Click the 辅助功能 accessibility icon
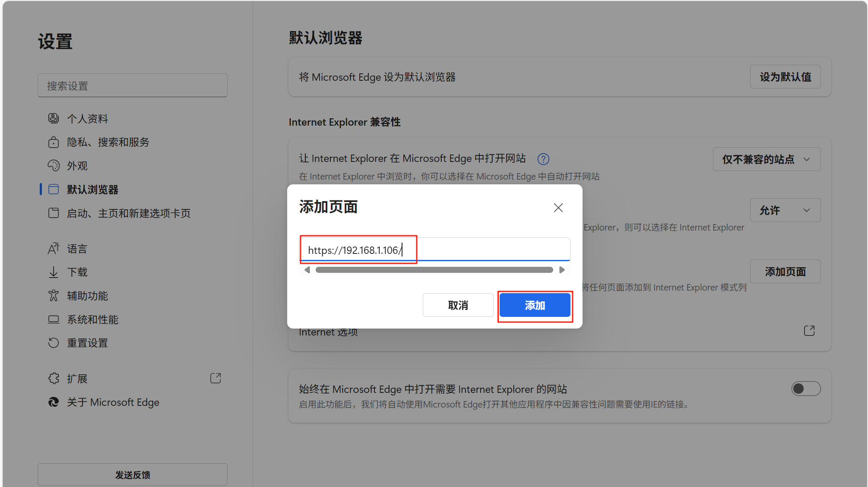This screenshot has width=868, height=487. coord(54,296)
